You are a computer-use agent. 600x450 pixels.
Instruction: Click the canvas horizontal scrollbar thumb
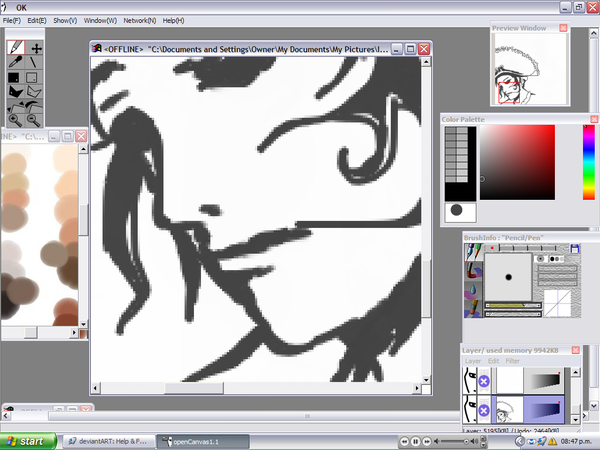click(194, 388)
